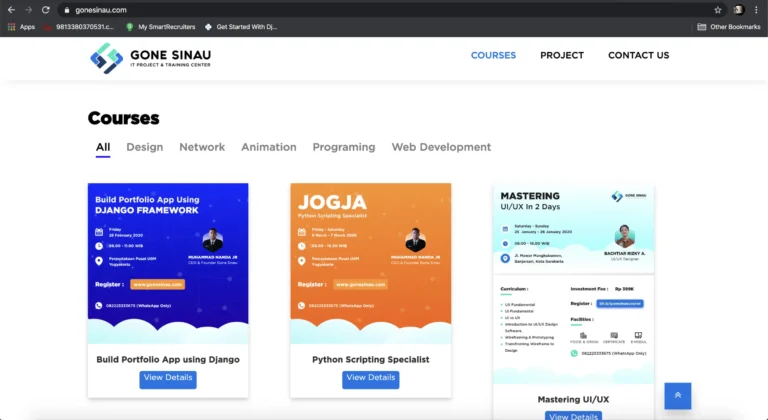Click the lock icon in address bar
The width and height of the screenshot is (768, 420).
pyautogui.click(x=67, y=10)
